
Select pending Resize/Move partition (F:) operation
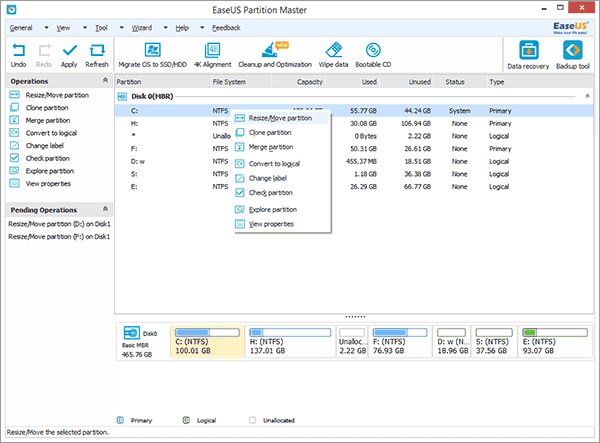click(59, 237)
